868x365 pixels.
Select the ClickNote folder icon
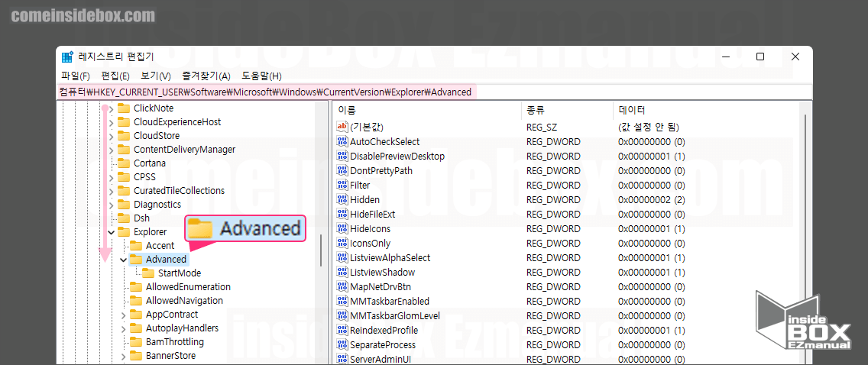[124, 108]
